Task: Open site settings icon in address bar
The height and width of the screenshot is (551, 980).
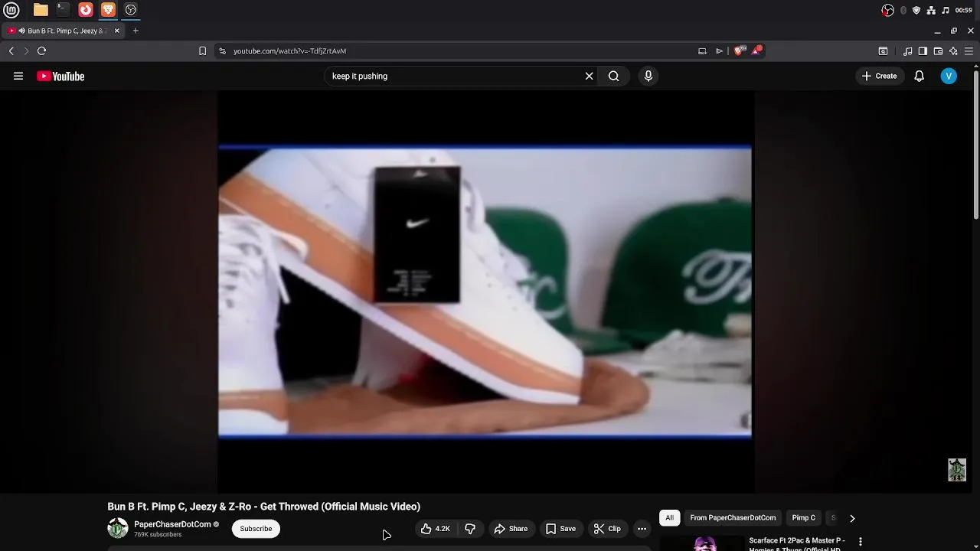Action: pyautogui.click(x=222, y=51)
